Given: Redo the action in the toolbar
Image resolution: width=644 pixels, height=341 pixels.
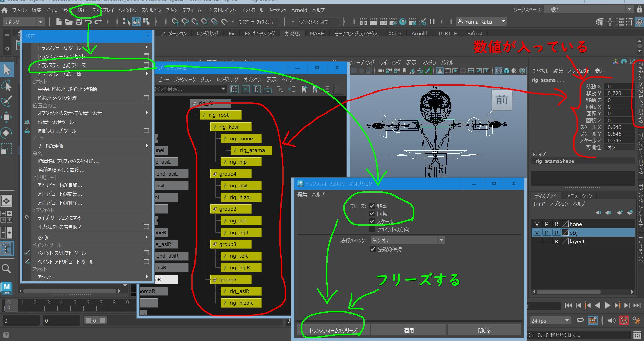Looking at the screenshot, I should [98, 22].
